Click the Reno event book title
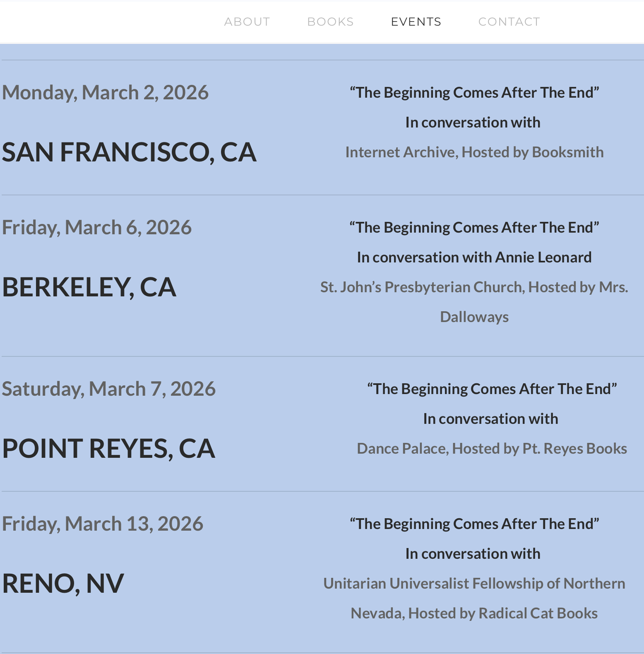644x654 pixels. 474,524
